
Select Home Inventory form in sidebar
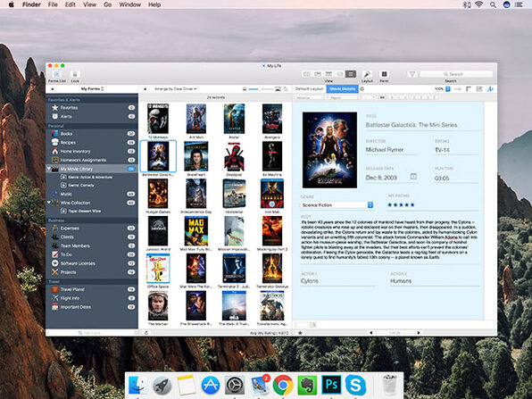92,152
